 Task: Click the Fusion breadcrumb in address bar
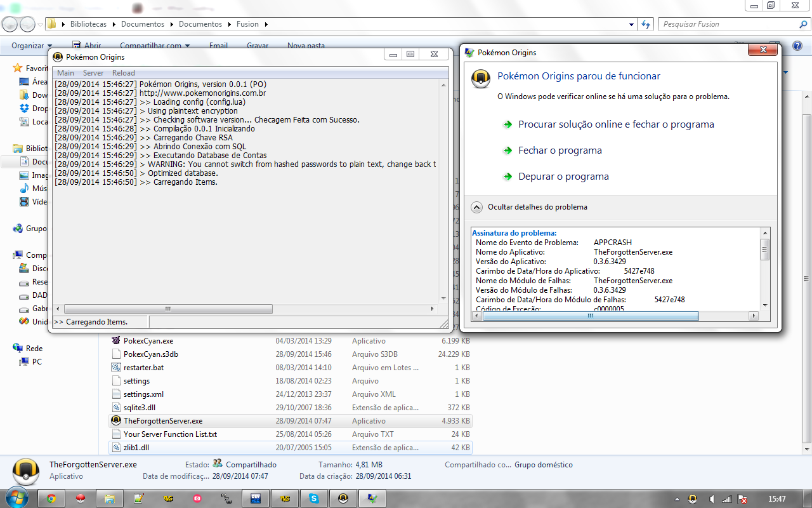pyautogui.click(x=247, y=24)
